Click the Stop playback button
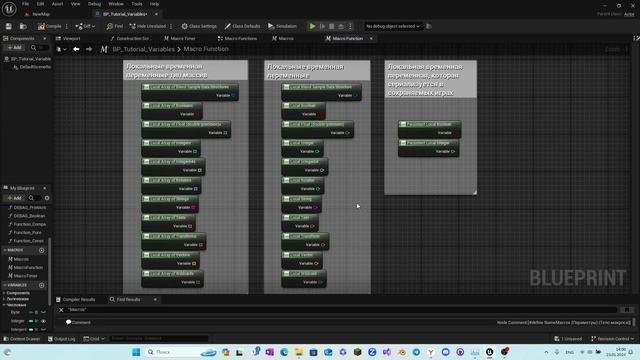 [332, 26]
